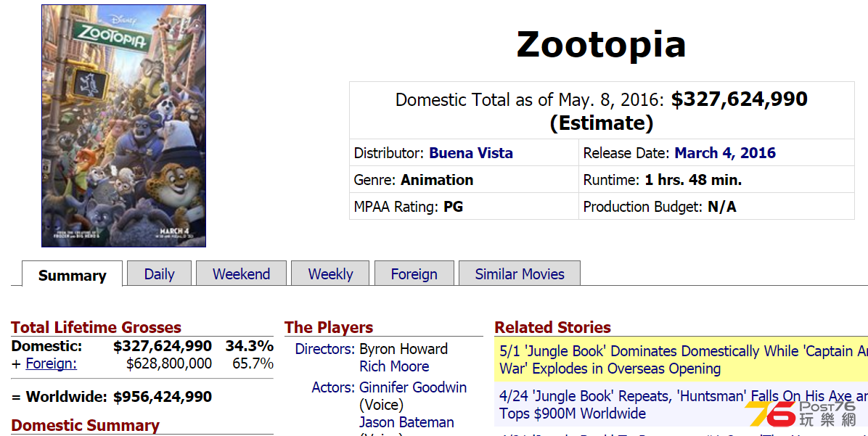
Task: Open the Actors link in The Players
Action: pyautogui.click(x=332, y=387)
